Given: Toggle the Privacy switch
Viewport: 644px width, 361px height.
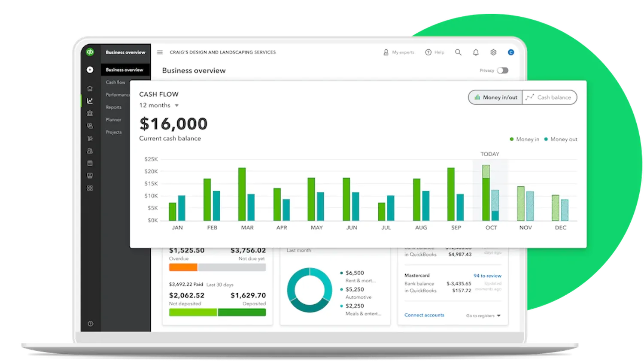Looking at the screenshot, I should click(x=503, y=70).
